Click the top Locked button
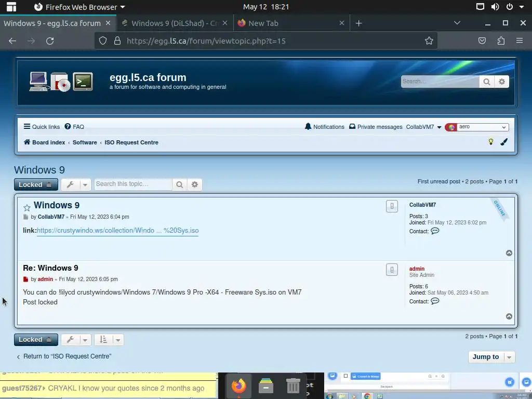Image resolution: width=532 pixels, height=399 pixels. pyautogui.click(x=36, y=184)
